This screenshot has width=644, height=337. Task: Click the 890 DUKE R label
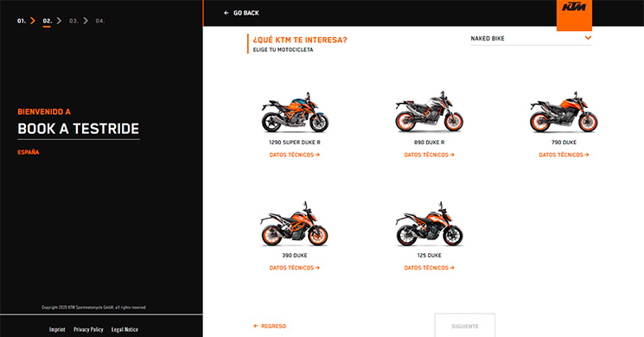click(x=430, y=143)
